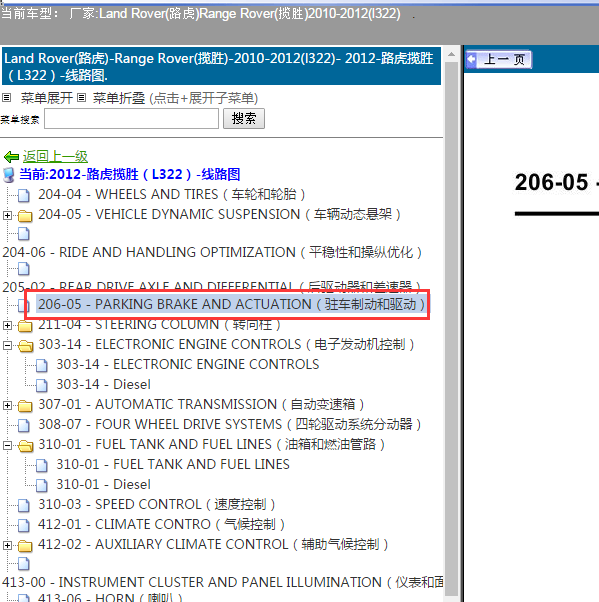This screenshot has width=599, height=602.
Task: Click the 返回上一级 link
Action: coord(55,156)
